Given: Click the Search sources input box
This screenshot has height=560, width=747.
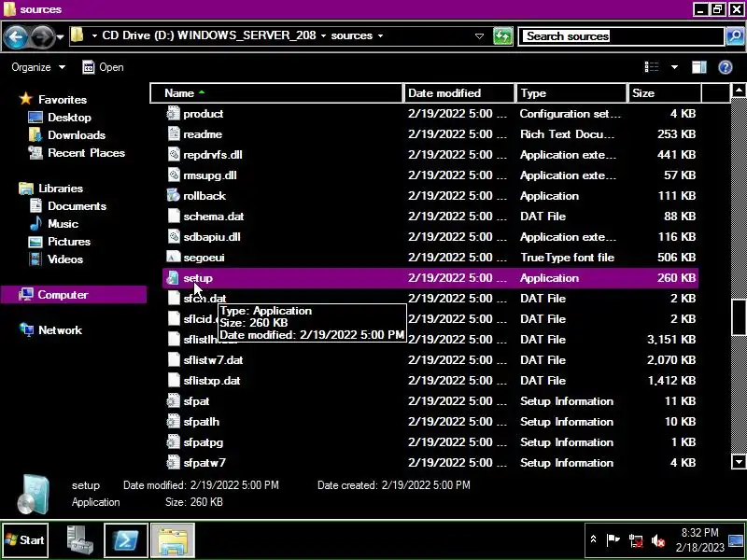Looking at the screenshot, I should pyautogui.click(x=621, y=36).
